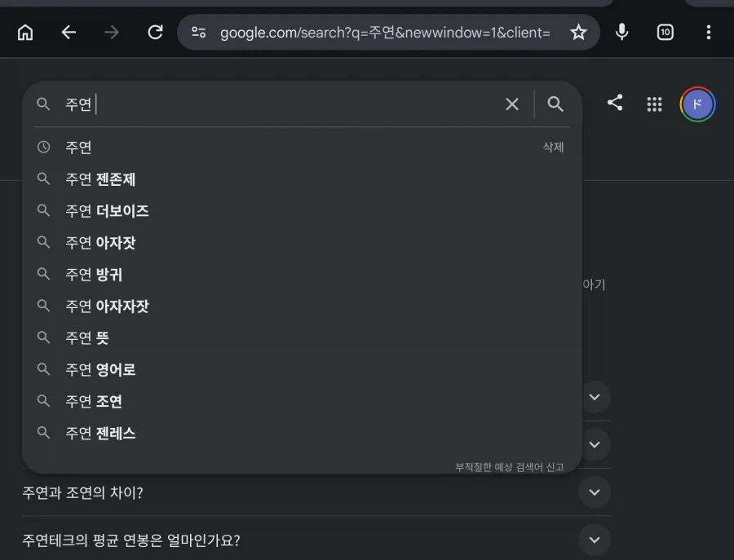Click the address bar URL text
The width and height of the screenshot is (734, 560).
[x=385, y=33]
